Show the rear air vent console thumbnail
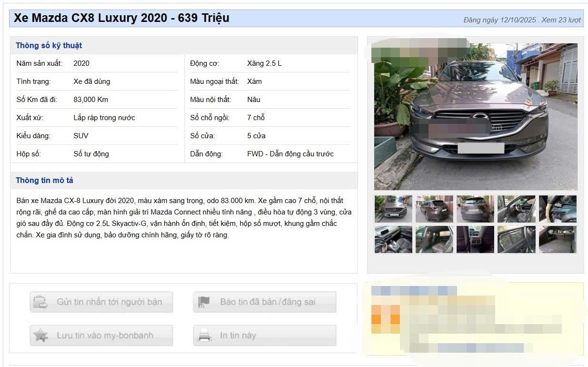The height and width of the screenshot is (367, 588). [x=475, y=239]
